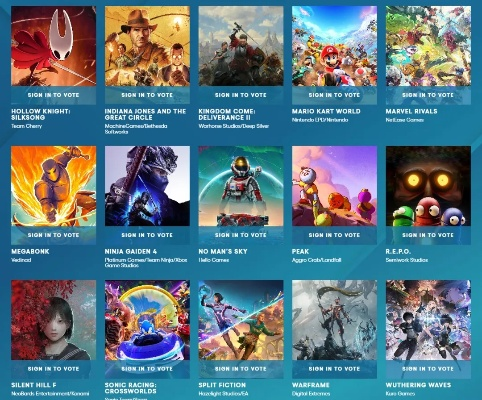Image resolution: width=482 pixels, height=400 pixels.
Task: Sign in to vote for No Man's Sky
Action: tap(241, 235)
